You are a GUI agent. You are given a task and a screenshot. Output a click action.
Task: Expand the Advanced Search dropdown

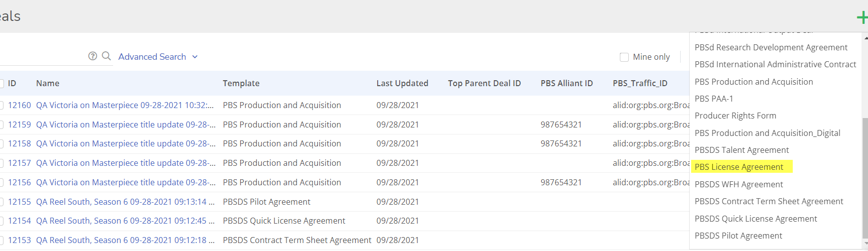(x=158, y=57)
